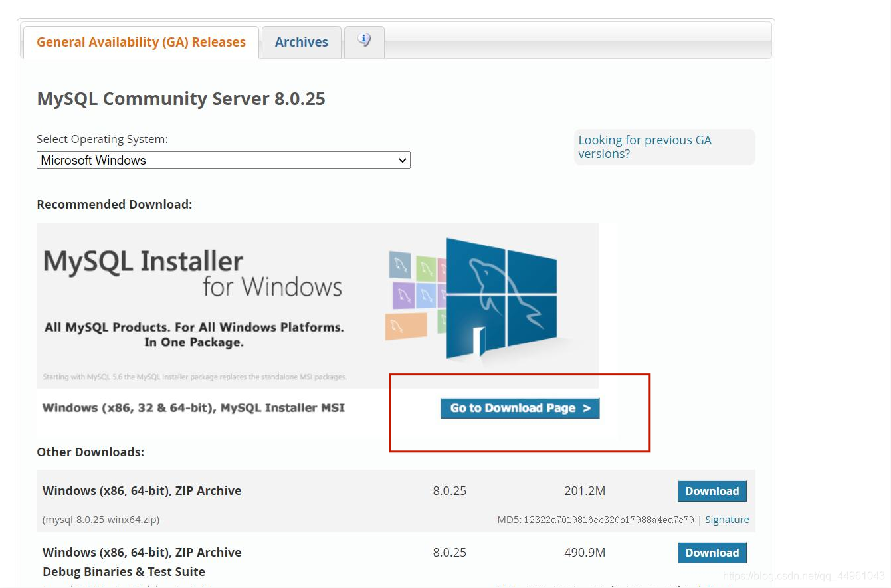Download the 201.2M Windows ZIP Archive
The image size is (891, 588).
point(712,491)
